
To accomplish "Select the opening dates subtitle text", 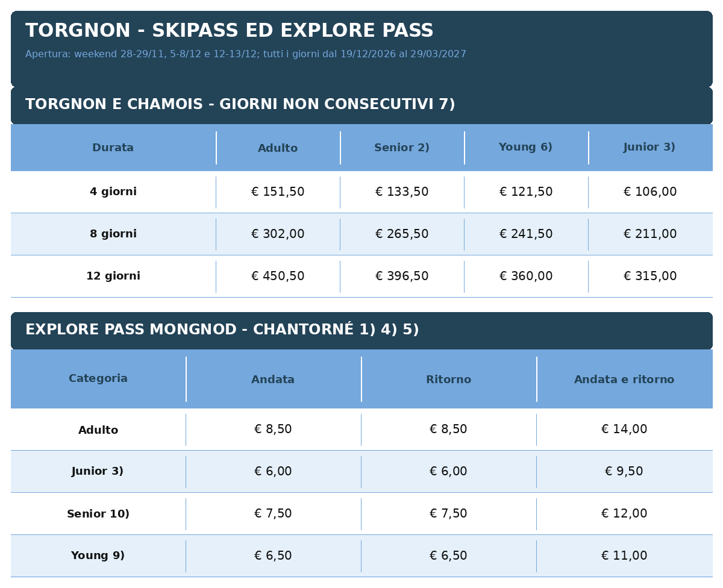I will coord(246,54).
